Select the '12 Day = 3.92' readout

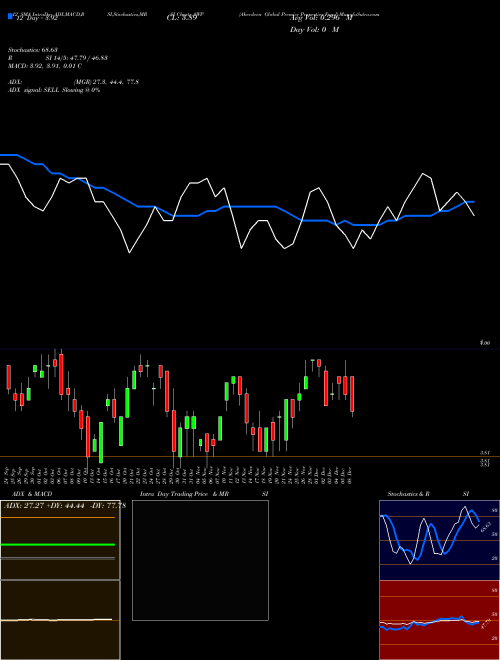pos(36,18)
